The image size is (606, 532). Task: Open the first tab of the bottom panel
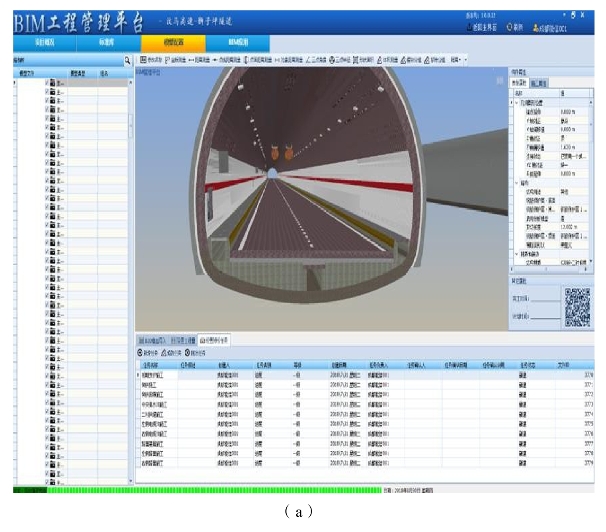pos(153,340)
